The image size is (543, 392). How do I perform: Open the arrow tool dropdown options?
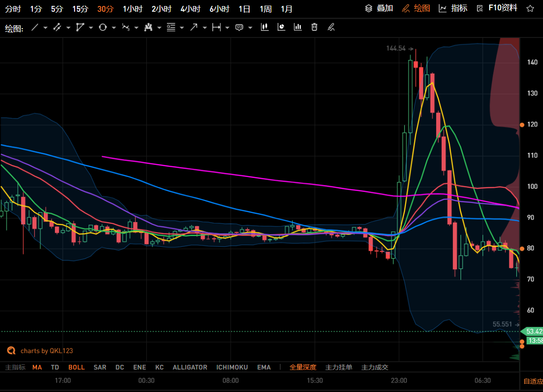(x=205, y=28)
